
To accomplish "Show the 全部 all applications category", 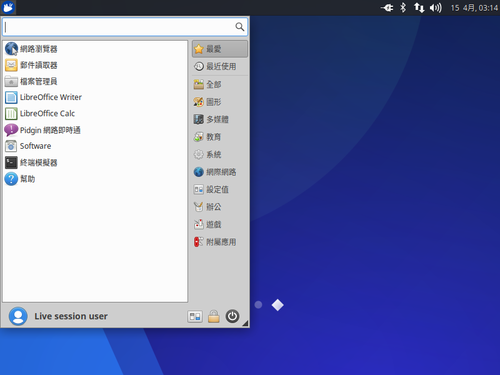I will [220, 84].
